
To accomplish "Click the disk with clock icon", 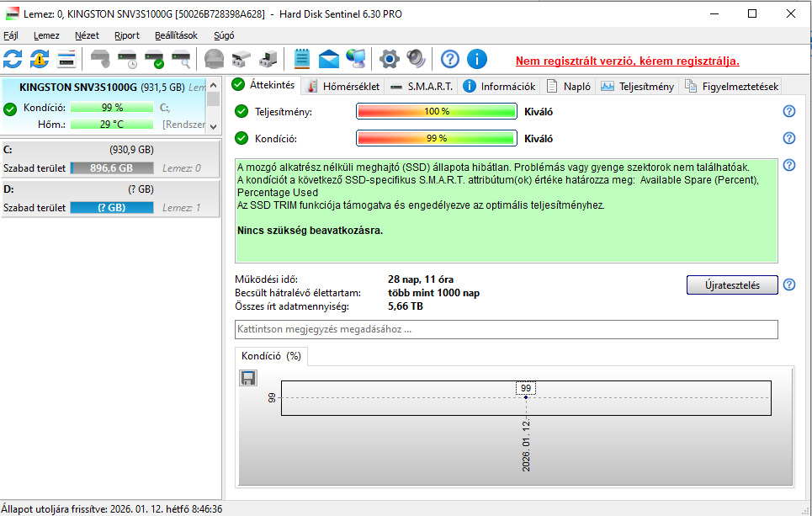I will pyautogui.click(x=127, y=59).
